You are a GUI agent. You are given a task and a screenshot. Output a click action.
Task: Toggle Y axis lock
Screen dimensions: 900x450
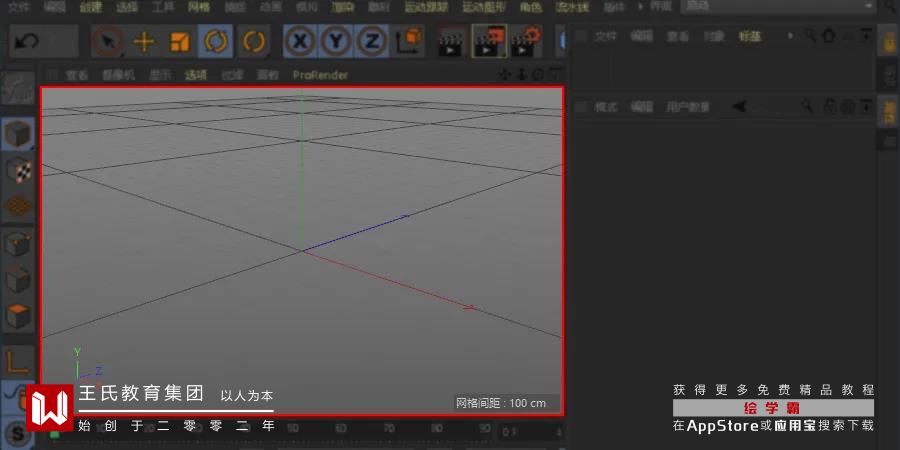tap(336, 41)
